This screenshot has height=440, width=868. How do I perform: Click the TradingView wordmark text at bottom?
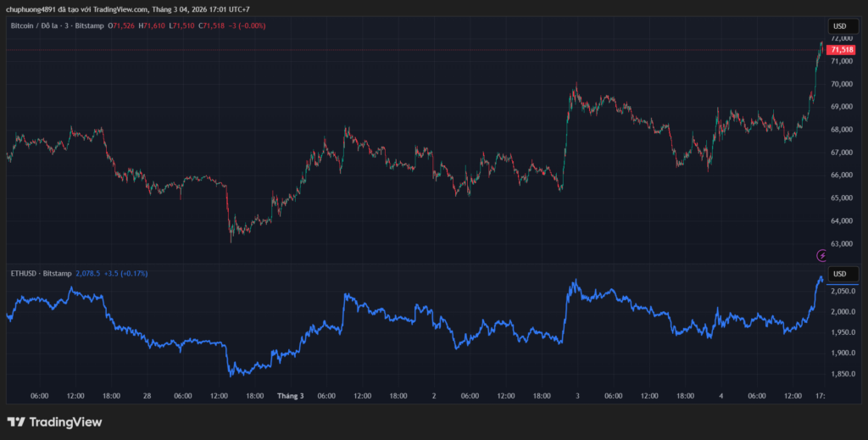coord(65,422)
